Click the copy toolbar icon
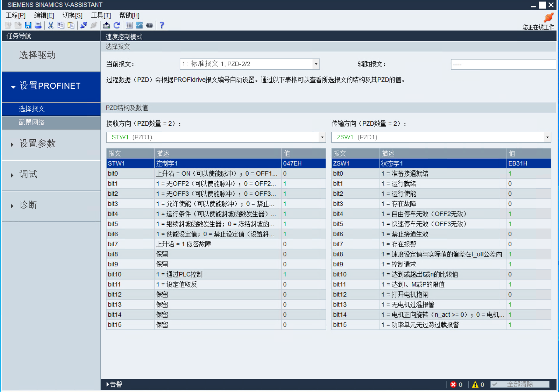The width and height of the screenshot is (559, 392). click(x=60, y=25)
